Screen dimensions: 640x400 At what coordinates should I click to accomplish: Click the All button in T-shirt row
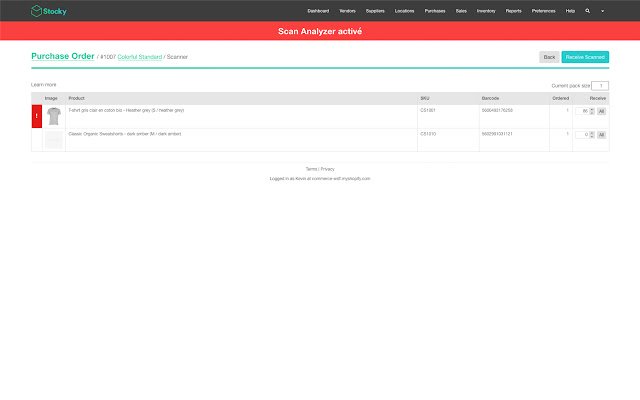pyautogui.click(x=601, y=111)
